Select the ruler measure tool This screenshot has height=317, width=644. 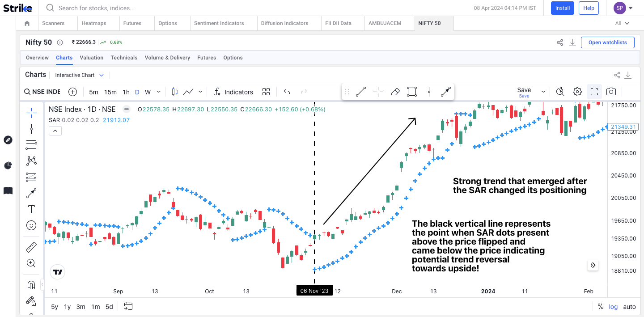[31, 247]
